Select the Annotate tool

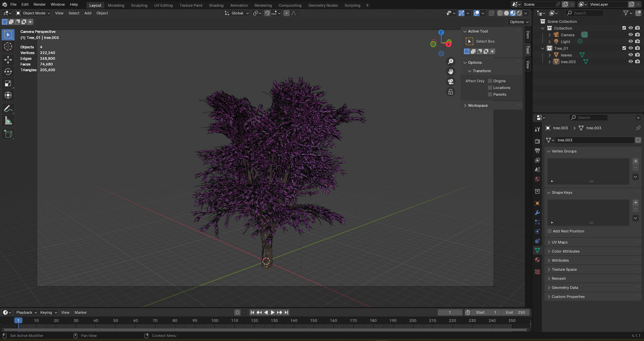8,109
